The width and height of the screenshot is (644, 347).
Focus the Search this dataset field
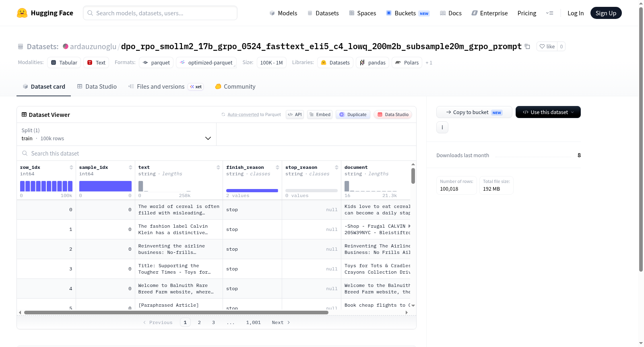click(217, 153)
